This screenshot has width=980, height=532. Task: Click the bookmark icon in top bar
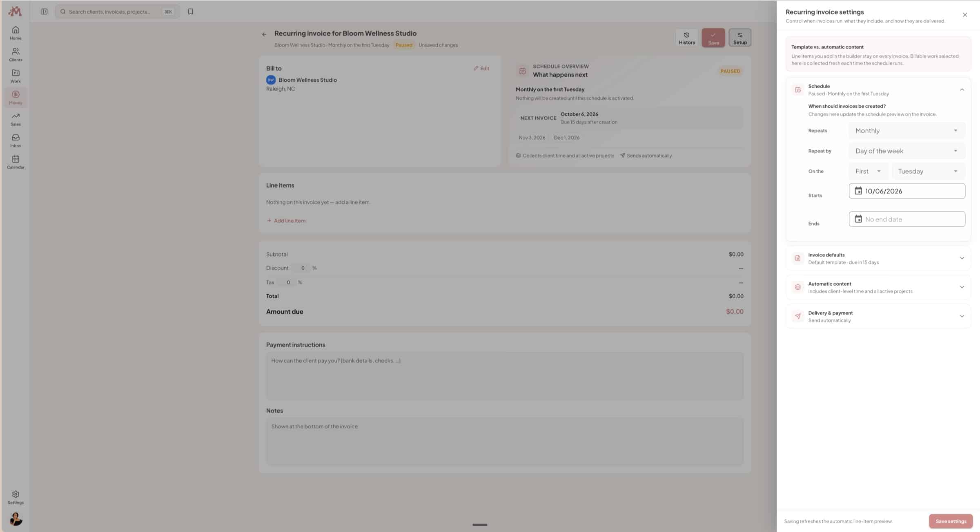(x=190, y=11)
